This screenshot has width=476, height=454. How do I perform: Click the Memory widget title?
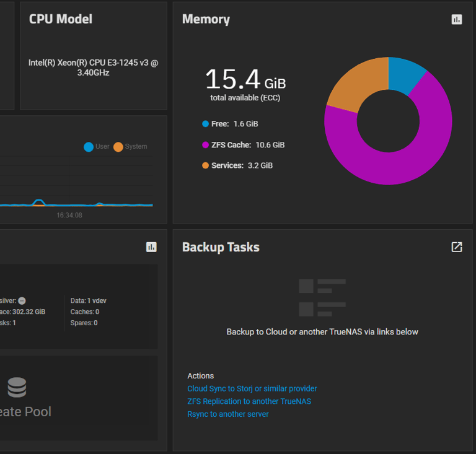pos(206,19)
